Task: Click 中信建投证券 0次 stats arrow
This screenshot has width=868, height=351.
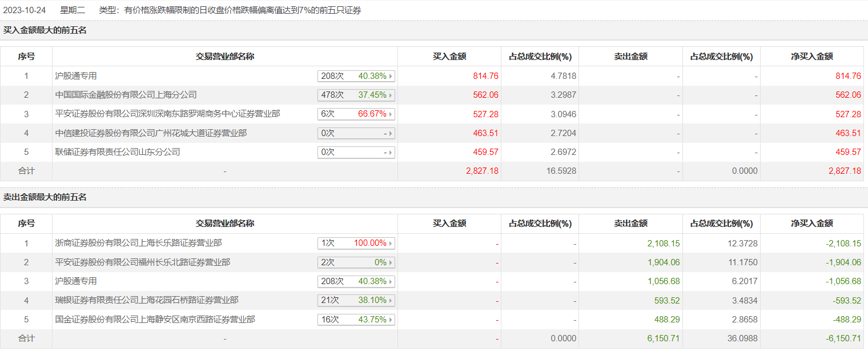Action: click(391, 133)
